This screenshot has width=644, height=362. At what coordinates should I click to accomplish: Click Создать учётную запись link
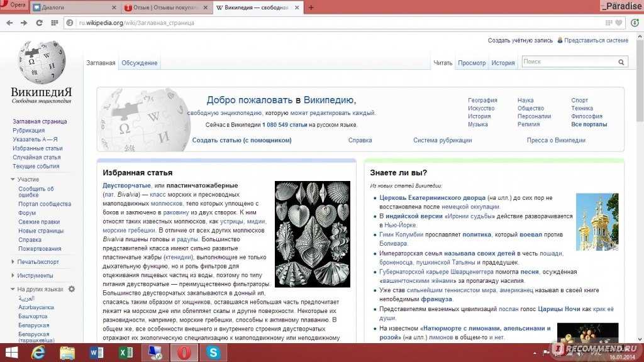coord(520,40)
